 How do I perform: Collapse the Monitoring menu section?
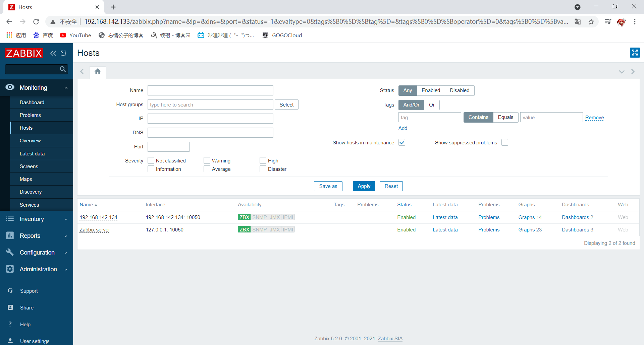pyautogui.click(x=66, y=88)
